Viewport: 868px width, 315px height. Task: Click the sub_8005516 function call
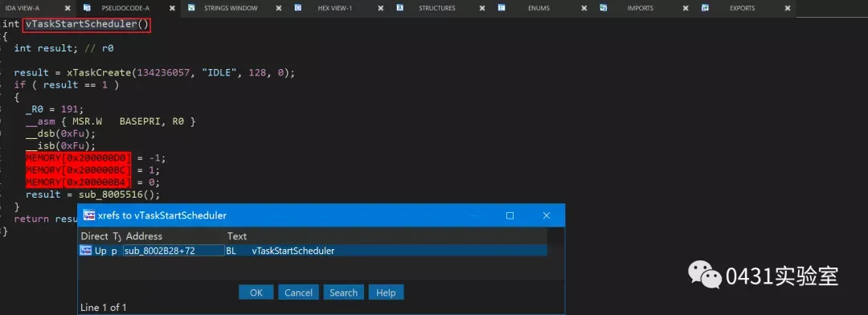coord(110,194)
